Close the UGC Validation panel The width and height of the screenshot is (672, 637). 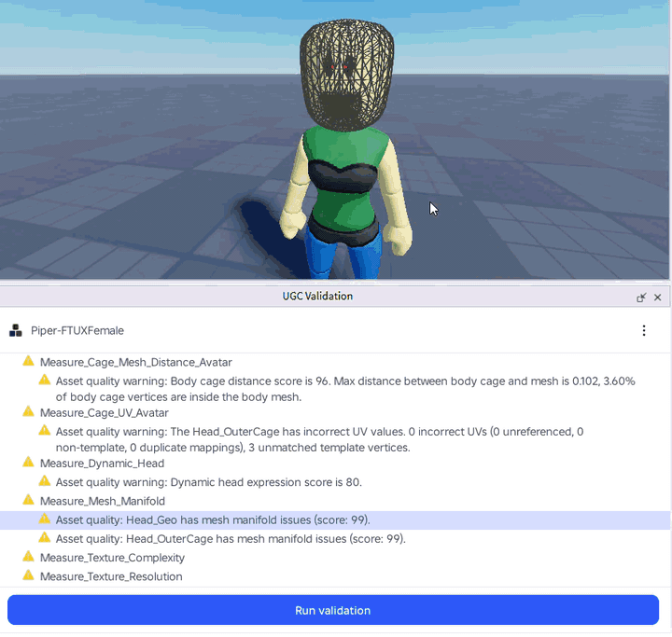click(657, 298)
